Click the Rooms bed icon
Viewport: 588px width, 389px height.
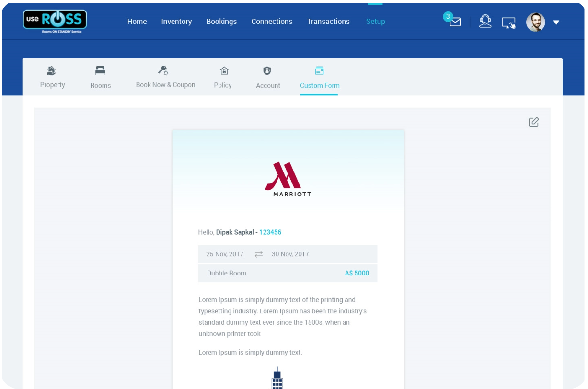[100, 70]
